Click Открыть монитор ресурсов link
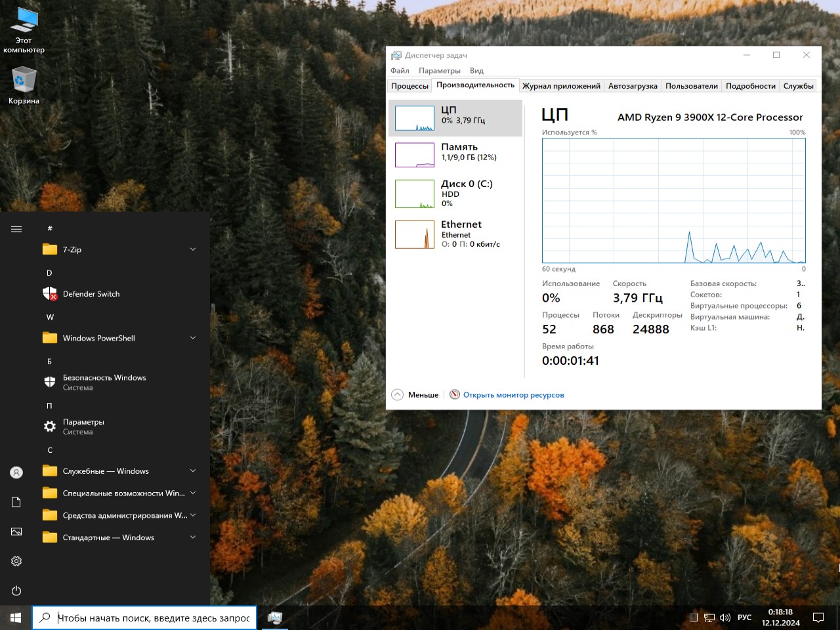 [514, 395]
